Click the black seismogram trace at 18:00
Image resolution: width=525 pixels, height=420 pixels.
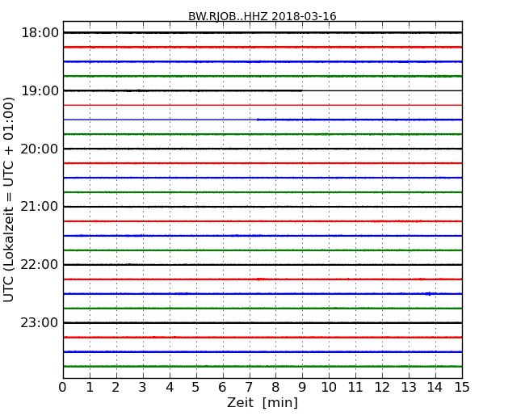point(262,32)
